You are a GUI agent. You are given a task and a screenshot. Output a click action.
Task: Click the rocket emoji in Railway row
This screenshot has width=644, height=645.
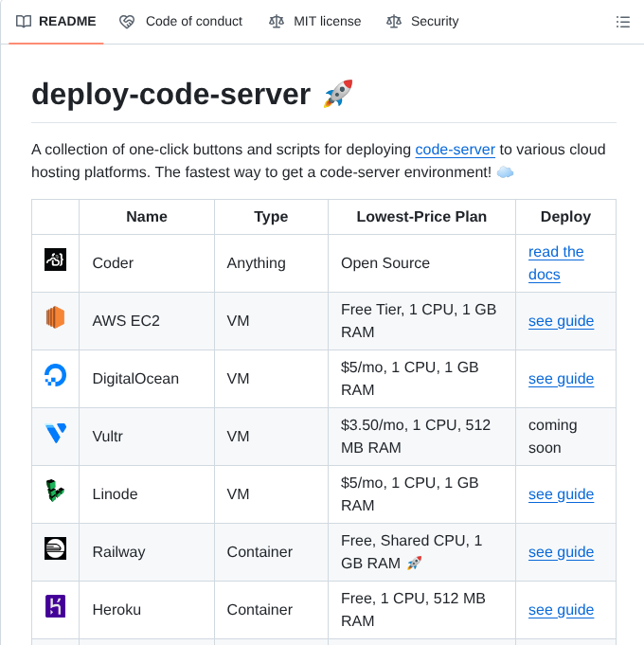(x=414, y=564)
